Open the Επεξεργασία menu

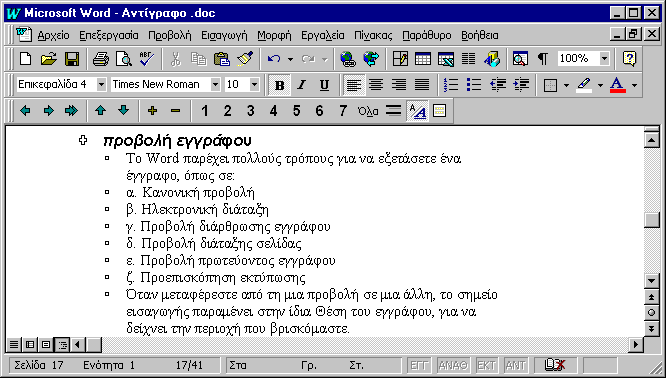tap(109, 35)
